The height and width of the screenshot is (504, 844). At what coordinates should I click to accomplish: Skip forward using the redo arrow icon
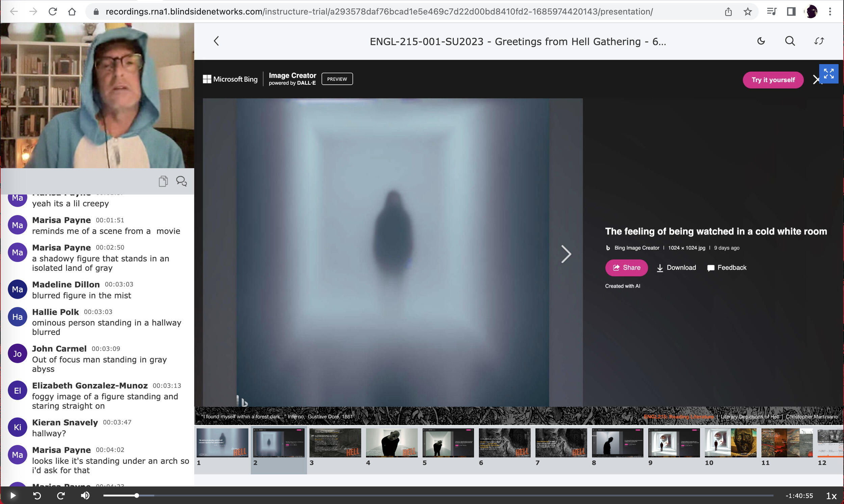tap(61, 496)
